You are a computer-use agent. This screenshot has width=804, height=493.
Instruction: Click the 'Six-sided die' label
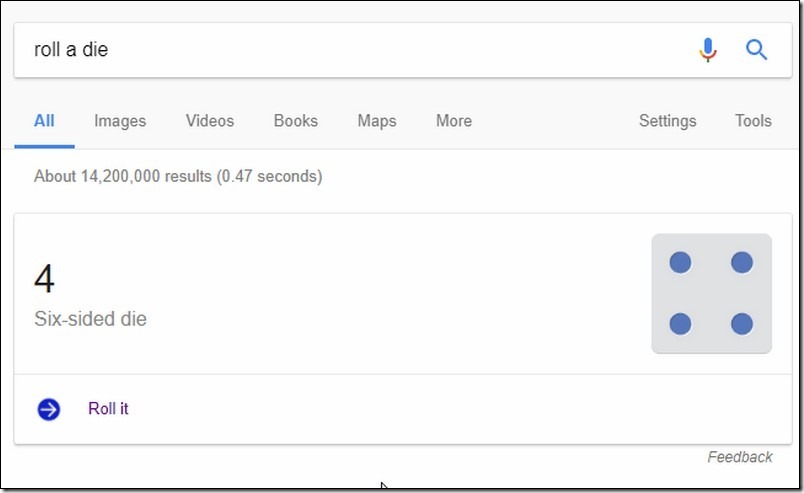90,319
